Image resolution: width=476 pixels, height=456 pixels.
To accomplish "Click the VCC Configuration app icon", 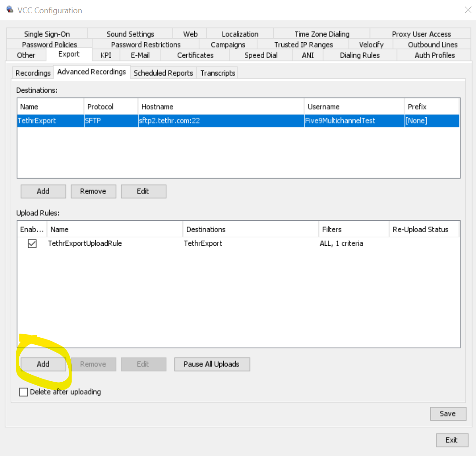I will tap(9, 10).
